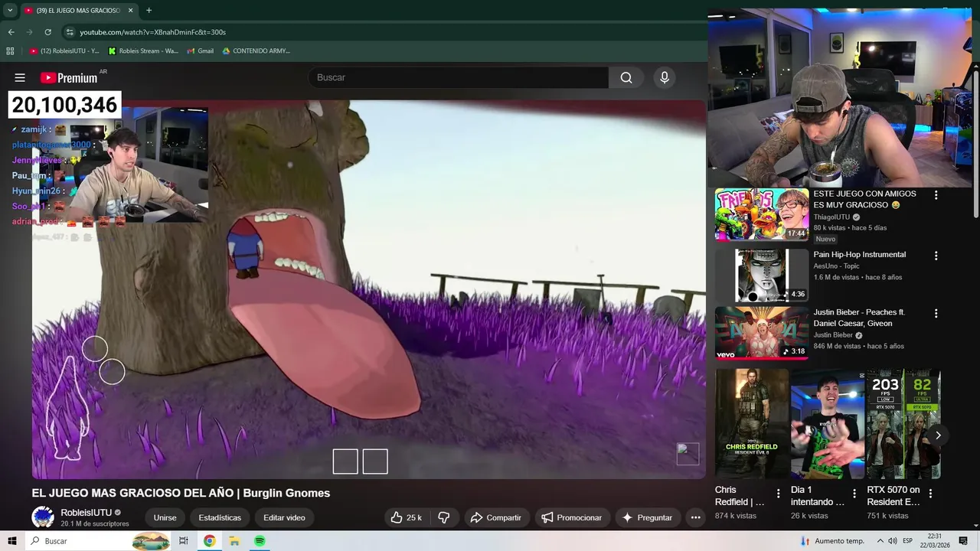
Task: Open Pain Hip-Hop Instrumental thumbnail
Action: coord(762,275)
